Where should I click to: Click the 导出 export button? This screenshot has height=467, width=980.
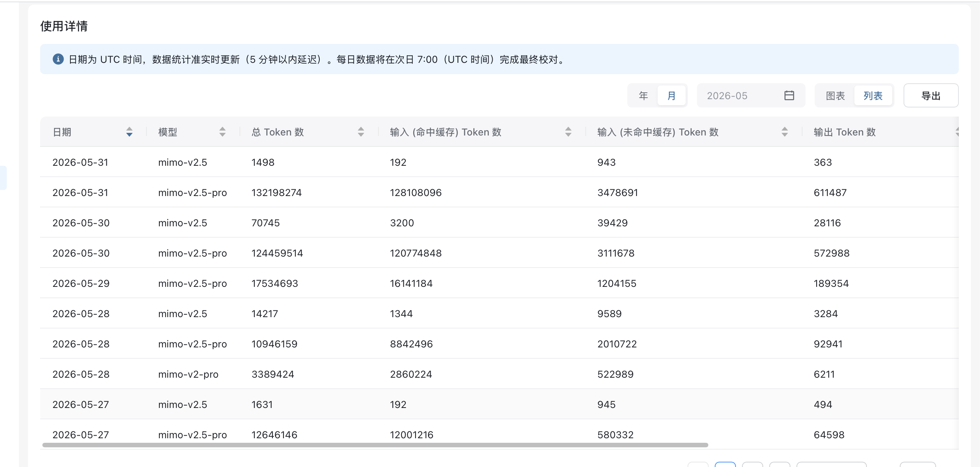(x=930, y=95)
